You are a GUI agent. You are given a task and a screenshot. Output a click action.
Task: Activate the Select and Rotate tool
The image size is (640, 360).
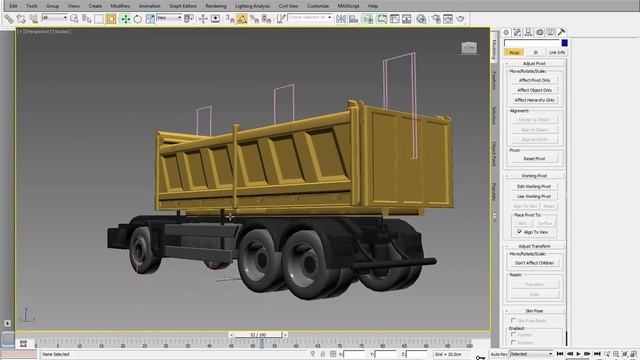(x=138, y=19)
